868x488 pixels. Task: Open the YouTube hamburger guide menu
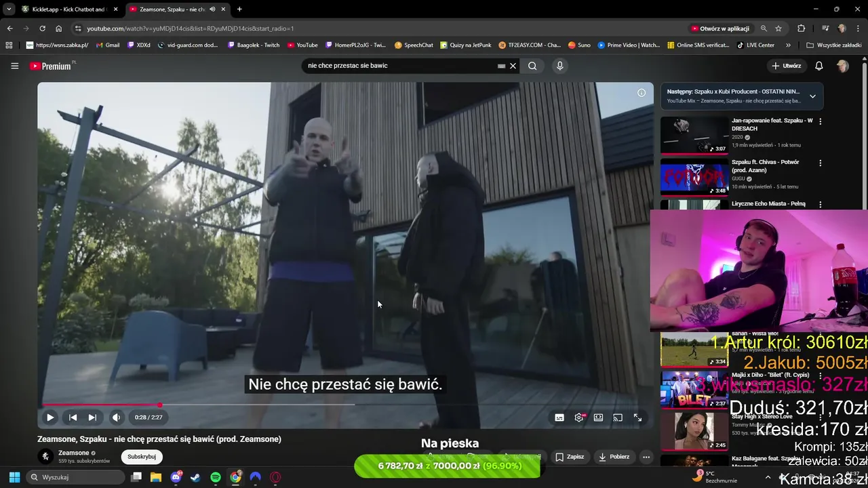14,66
